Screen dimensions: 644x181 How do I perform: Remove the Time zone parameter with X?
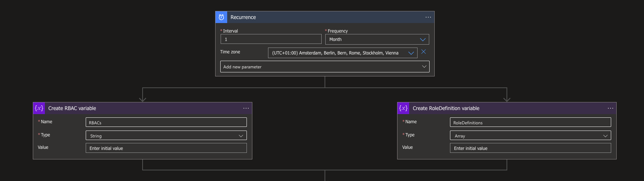point(423,52)
